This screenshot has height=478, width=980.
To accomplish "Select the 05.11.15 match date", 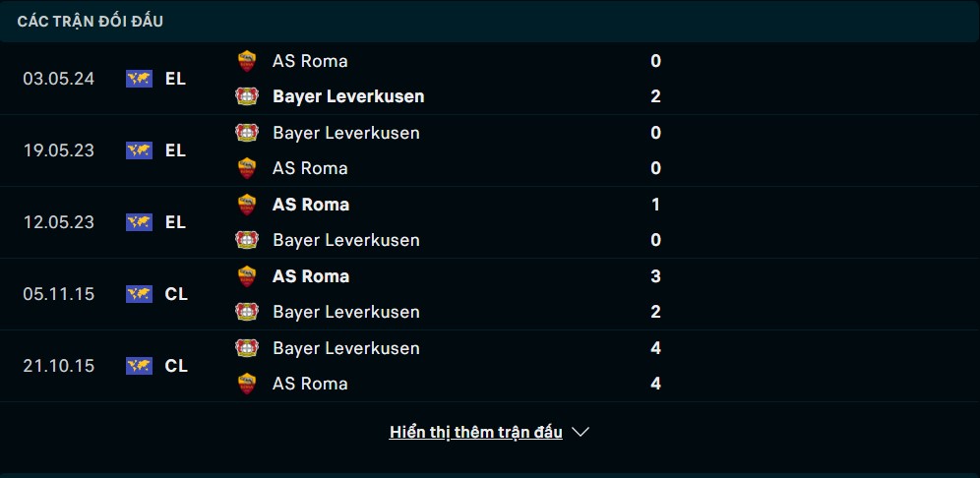I will pyautogui.click(x=59, y=294).
